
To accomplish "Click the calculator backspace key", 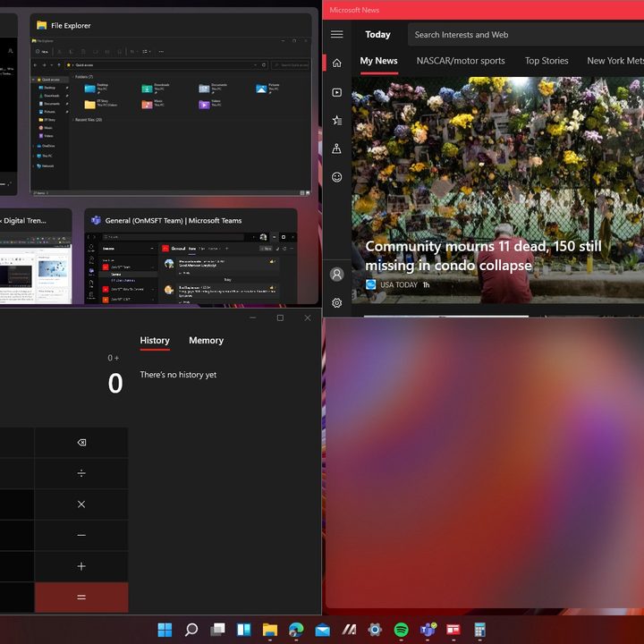I will tap(81, 443).
